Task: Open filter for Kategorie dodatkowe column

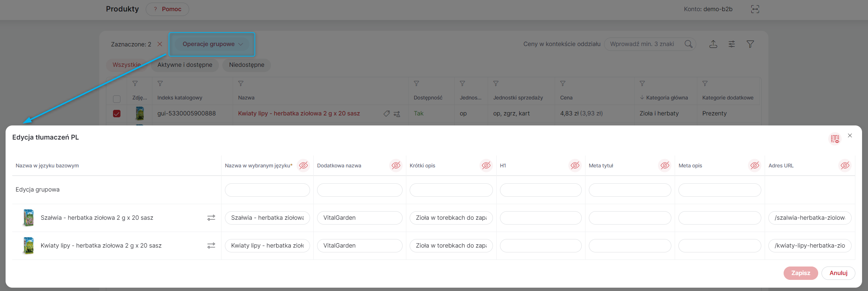Action: [x=705, y=84]
